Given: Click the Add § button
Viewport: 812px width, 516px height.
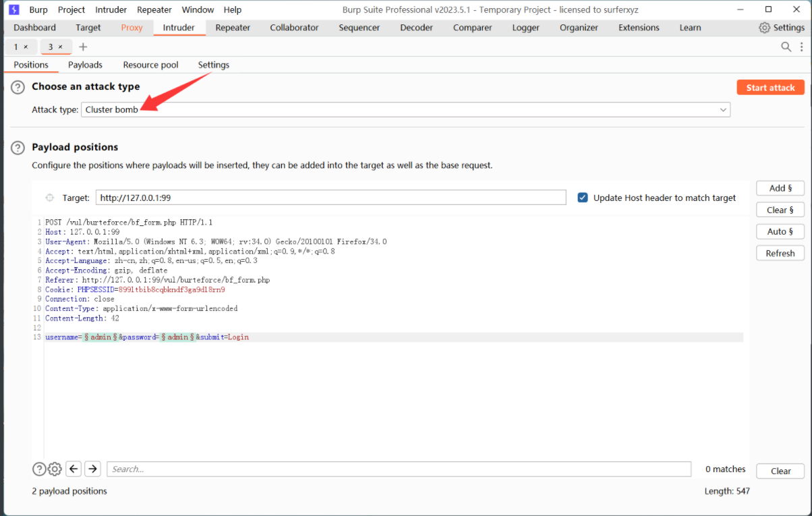Looking at the screenshot, I should tap(780, 188).
